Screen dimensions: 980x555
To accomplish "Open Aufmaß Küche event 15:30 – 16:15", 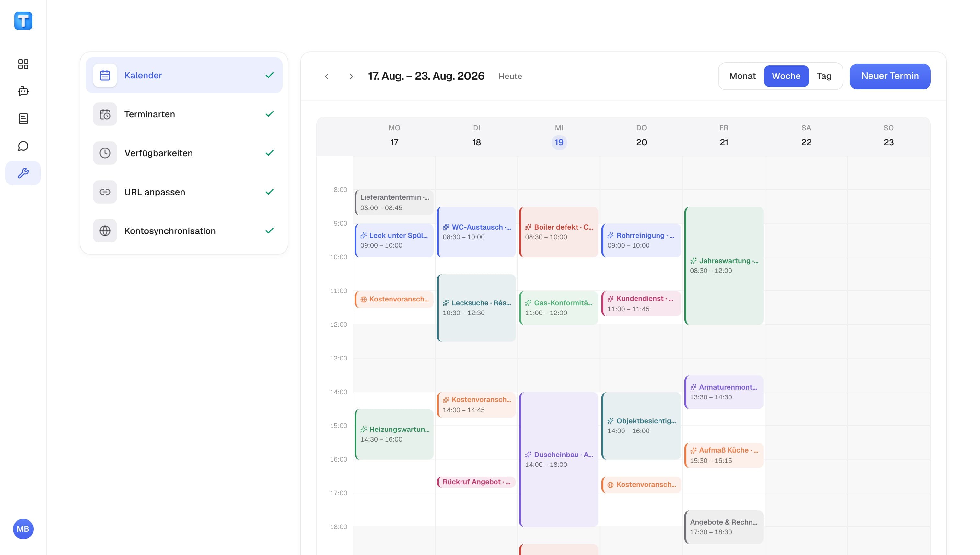I will point(724,455).
